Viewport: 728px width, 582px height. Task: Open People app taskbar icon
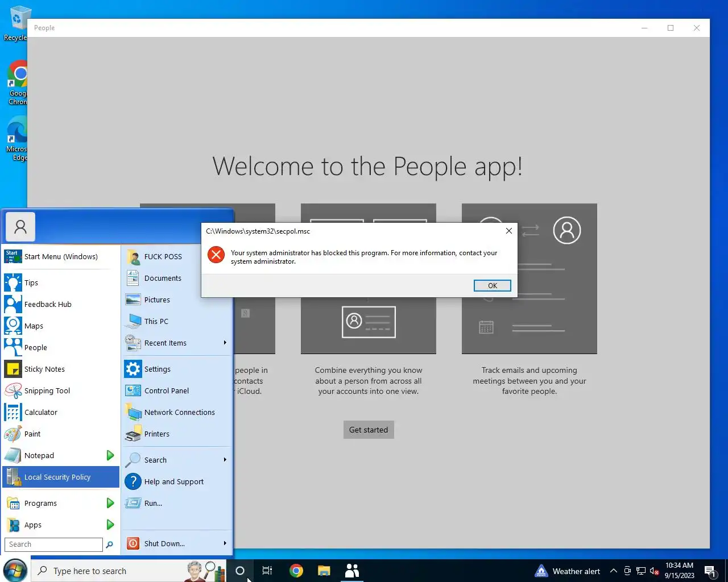tap(352, 571)
